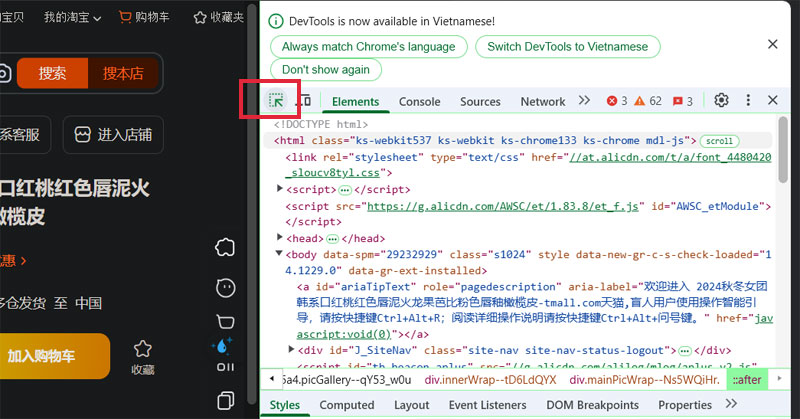800x419 pixels.
Task: Open 购物车 cart link in top nav
Action: (144, 17)
